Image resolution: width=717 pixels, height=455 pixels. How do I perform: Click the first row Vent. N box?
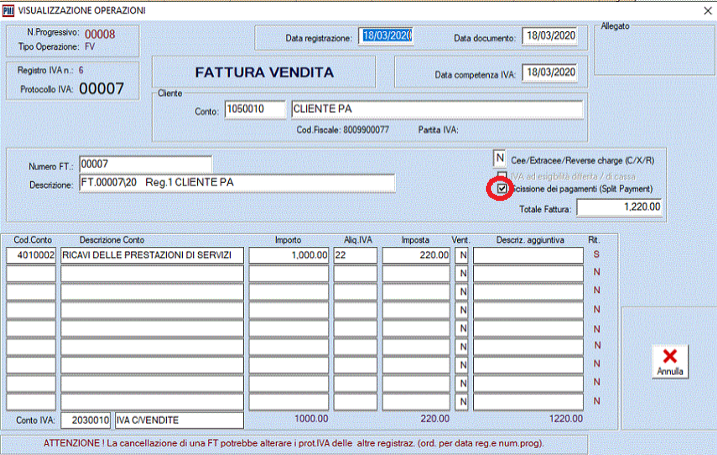click(x=462, y=256)
